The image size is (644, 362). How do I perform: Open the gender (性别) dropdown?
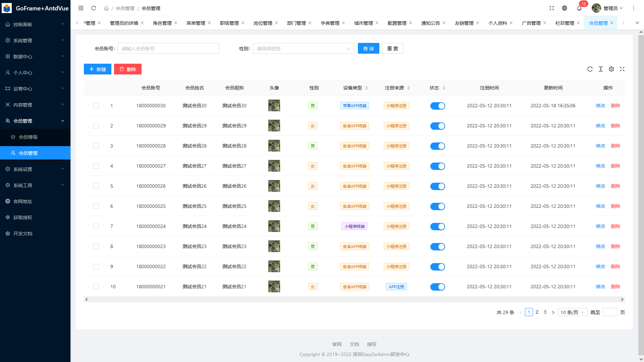click(303, 49)
